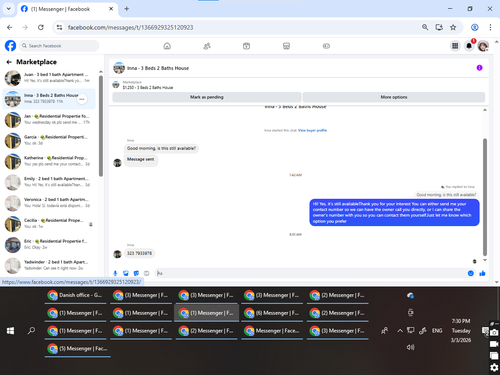The image size is (500, 375).
Task: Open the account profile picture menu
Action: point(483,46)
